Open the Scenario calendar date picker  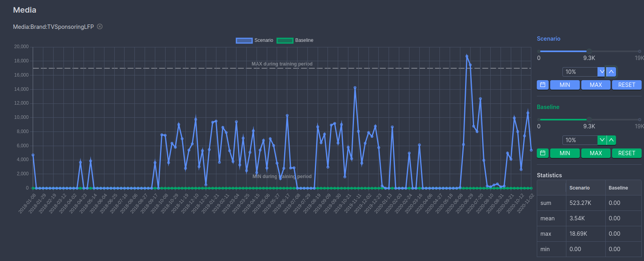point(542,85)
